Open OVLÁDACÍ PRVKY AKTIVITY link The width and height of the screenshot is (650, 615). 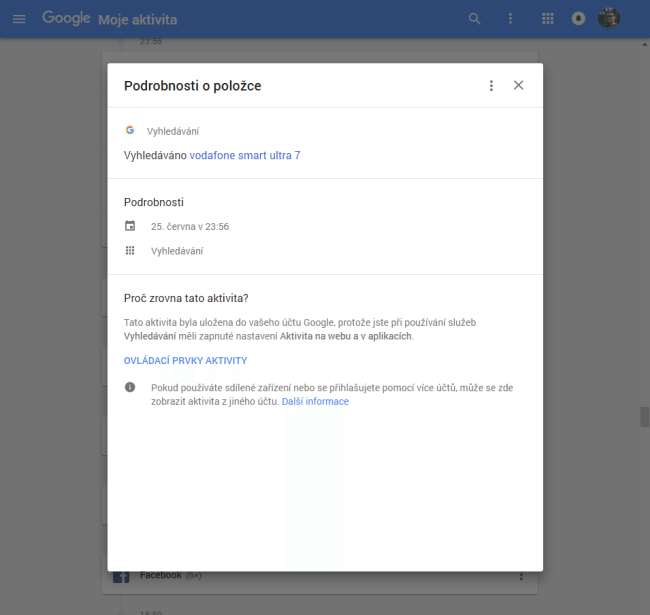coord(185,361)
